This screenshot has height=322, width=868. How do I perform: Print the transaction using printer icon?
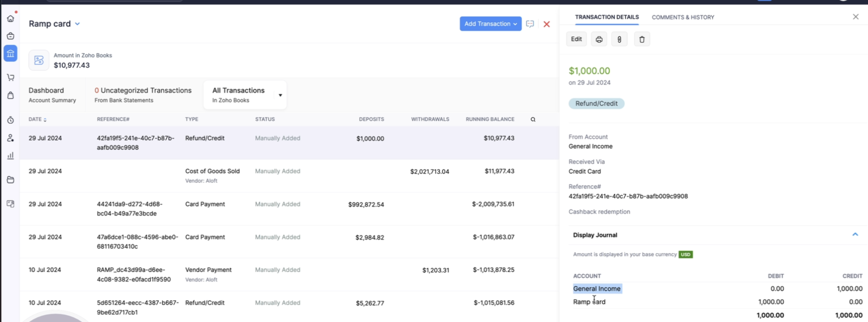tap(599, 40)
